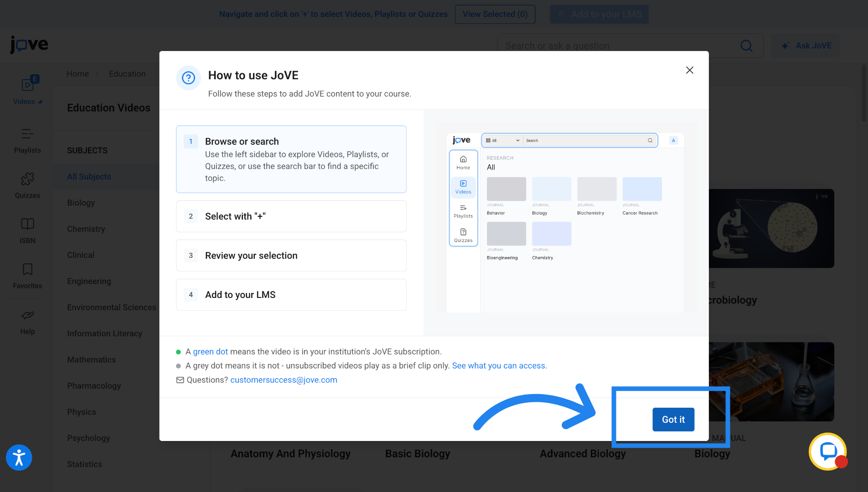Open ISBN in left sidebar
The width and height of the screenshot is (868, 492).
(27, 231)
